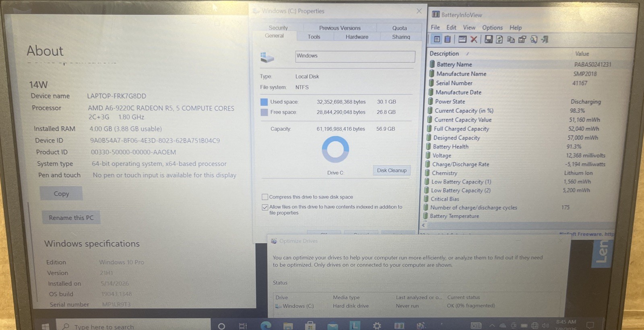
Task: Switch to the Tools tab
Action: (314, 37)
